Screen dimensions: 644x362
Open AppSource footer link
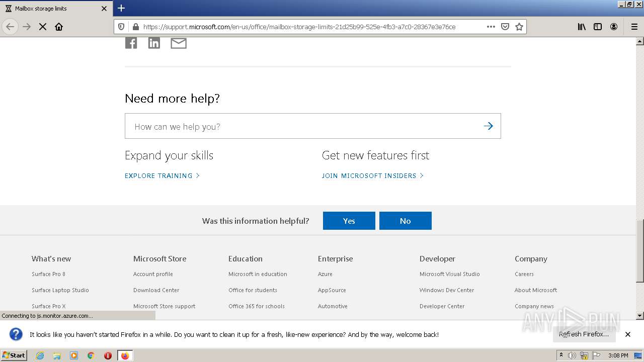pos(332,290)
